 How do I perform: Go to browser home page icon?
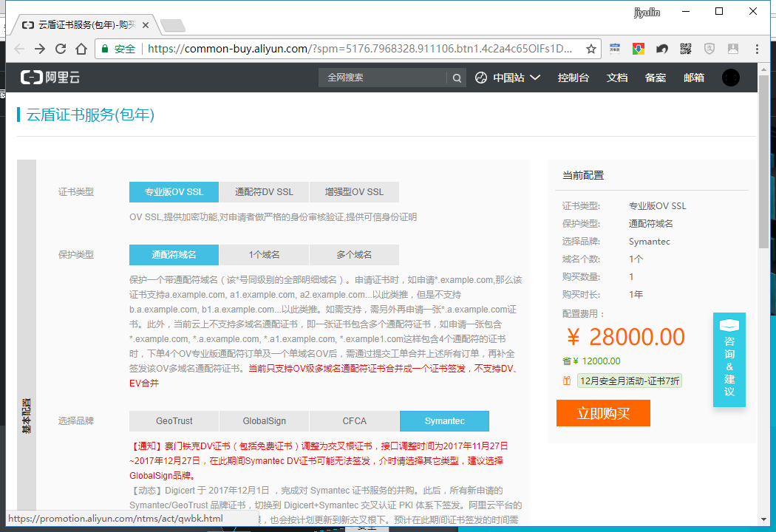click(81, 49)
